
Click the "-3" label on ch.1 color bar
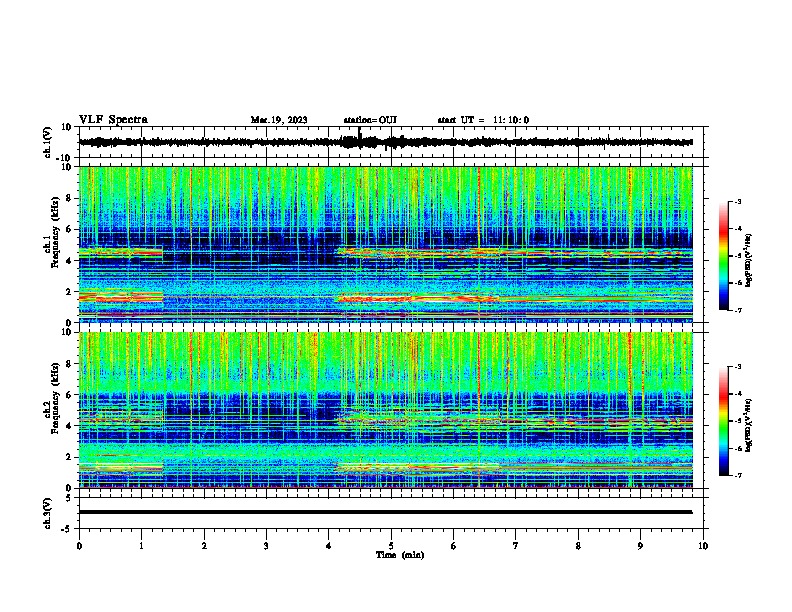tap(737, 201)
